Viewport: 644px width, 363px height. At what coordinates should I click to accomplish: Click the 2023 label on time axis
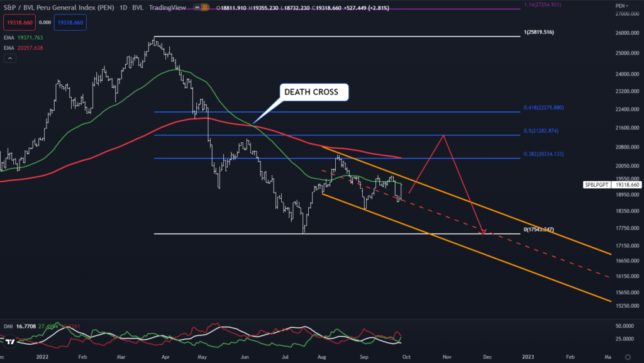point(529,355)
